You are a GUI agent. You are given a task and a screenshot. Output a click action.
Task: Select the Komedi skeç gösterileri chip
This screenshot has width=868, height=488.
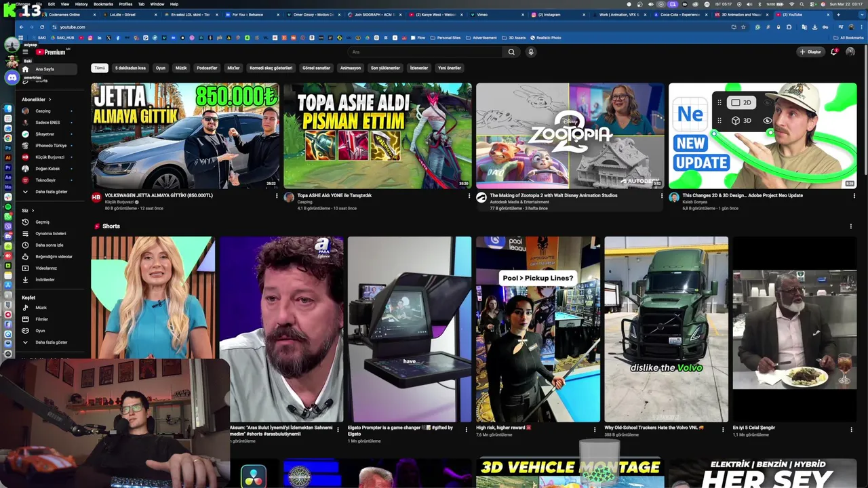[x=271, y=68]
